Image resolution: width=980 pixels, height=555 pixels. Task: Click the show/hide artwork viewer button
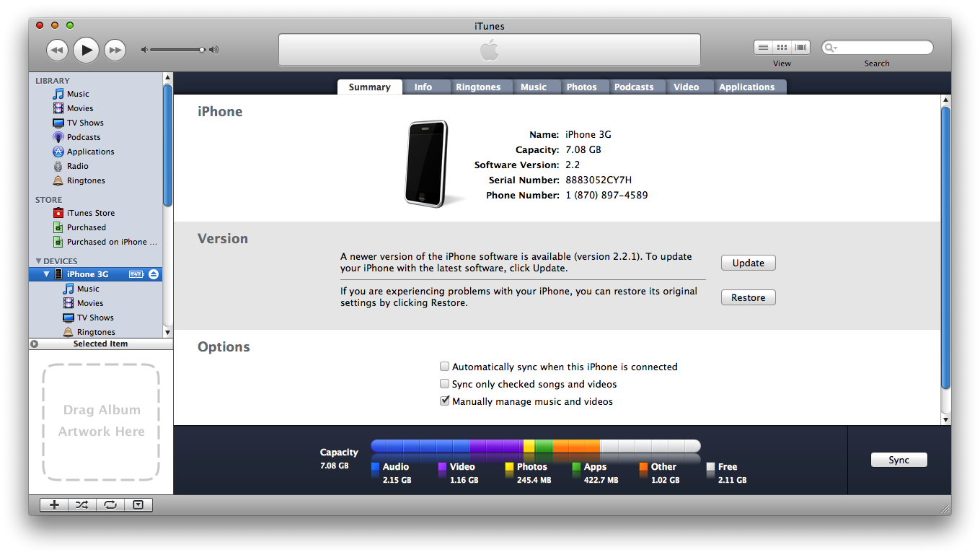click(138, 505)
